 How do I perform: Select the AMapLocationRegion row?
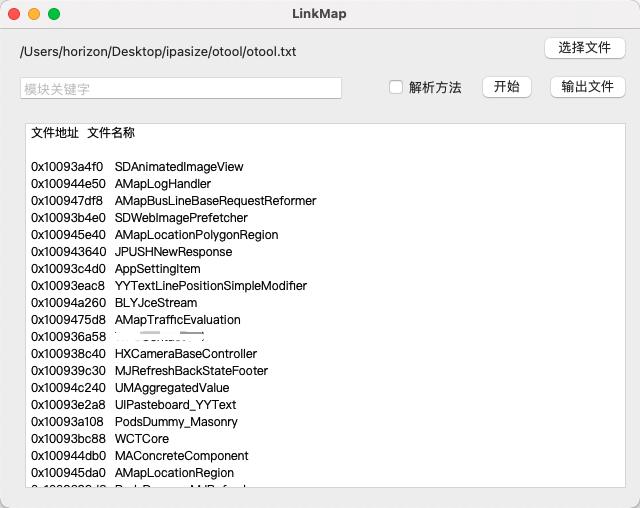click(133, 473)
